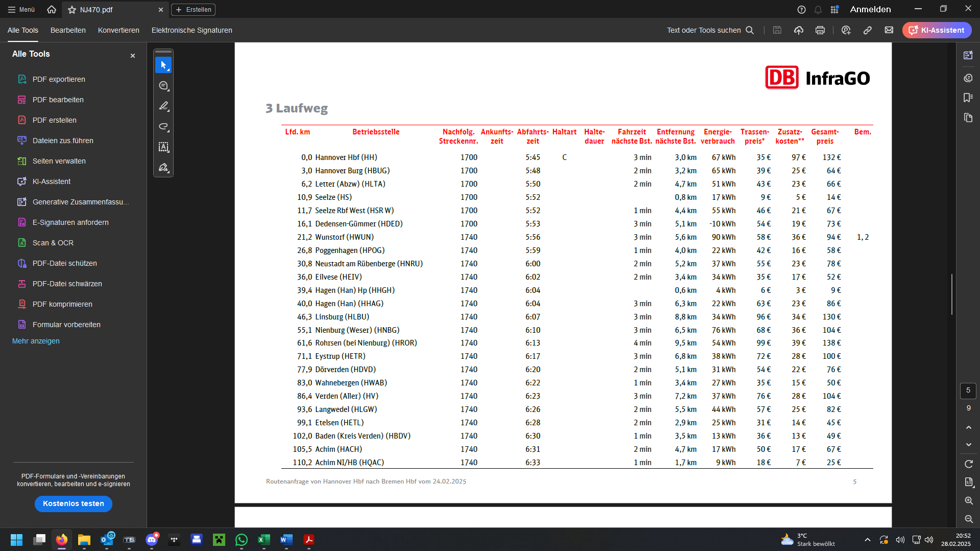Viewport: 980px width, 551px height.
Task: Switch to Elektronische Signaturen tab
Action: tap(192, 30)
